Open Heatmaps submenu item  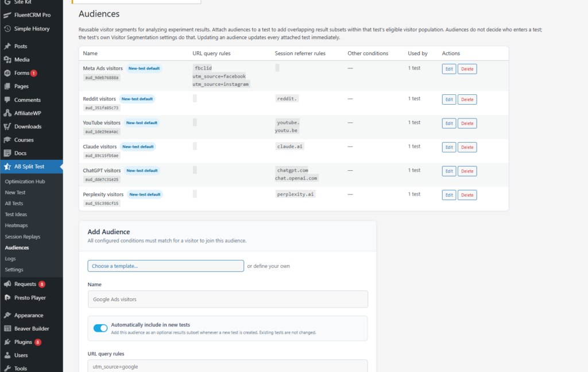pos(16,225)
